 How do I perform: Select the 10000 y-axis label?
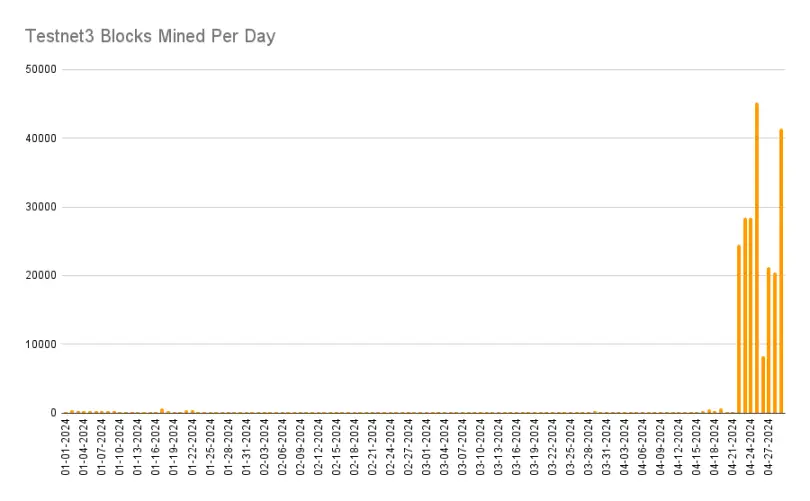(x=40, y=344)
